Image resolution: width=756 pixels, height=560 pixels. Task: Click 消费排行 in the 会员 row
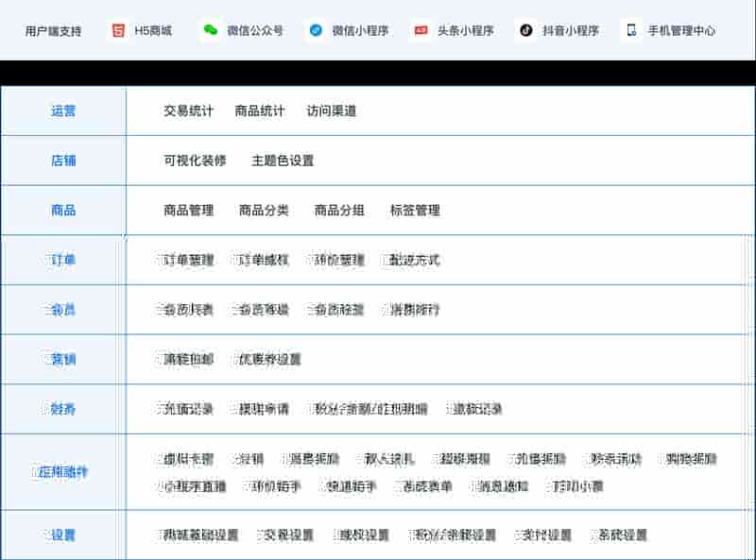(413, 310)
